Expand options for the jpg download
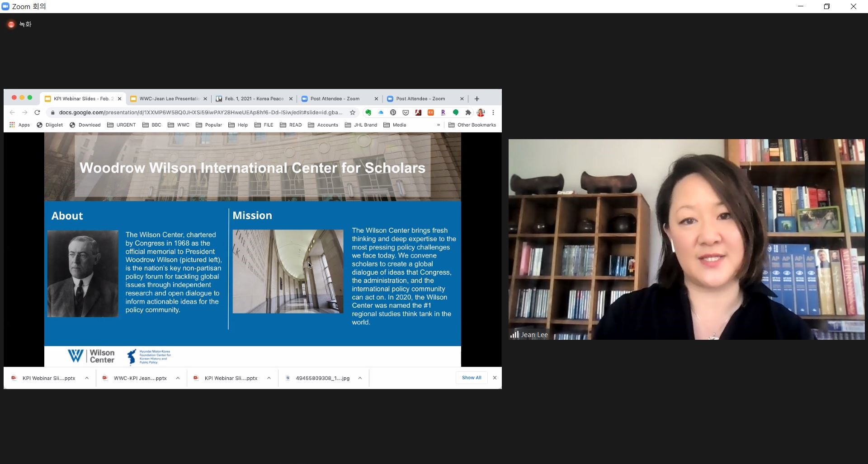Viewport: 868px width, 464px height. point(360,378)
